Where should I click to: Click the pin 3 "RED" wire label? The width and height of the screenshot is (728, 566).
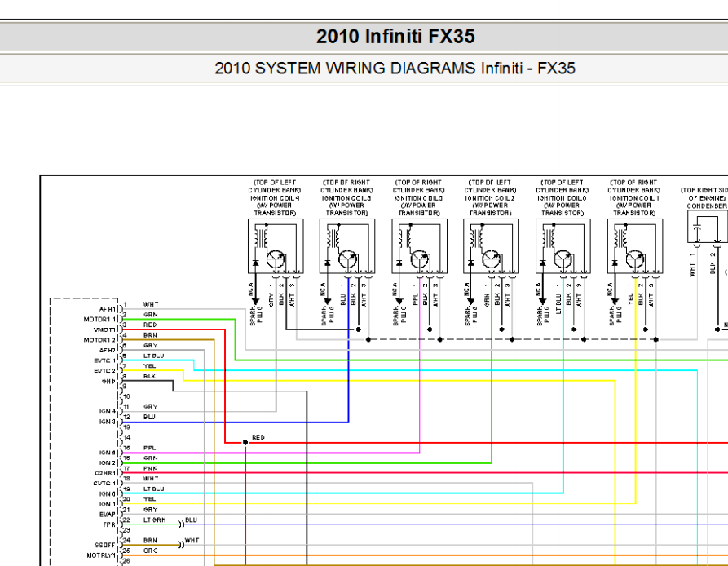150,325
